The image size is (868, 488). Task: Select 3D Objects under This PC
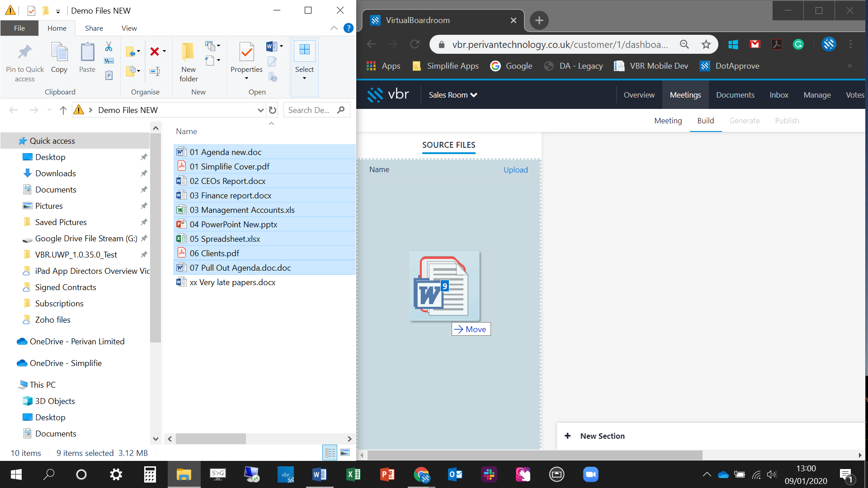[55, 401]
